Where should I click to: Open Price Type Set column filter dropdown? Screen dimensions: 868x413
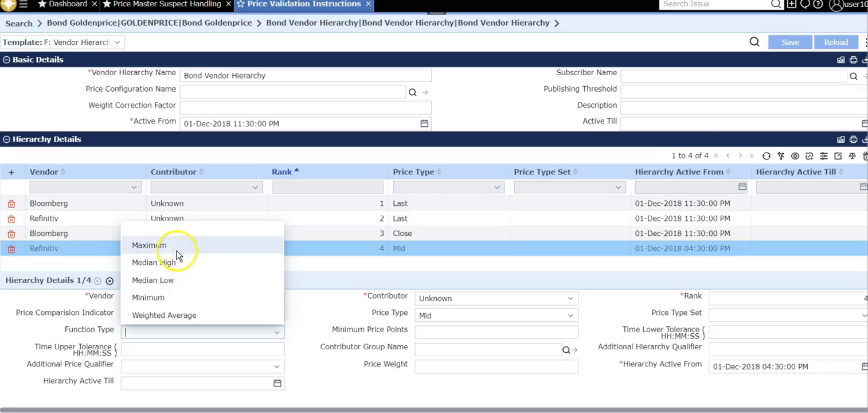coord(618,188)
